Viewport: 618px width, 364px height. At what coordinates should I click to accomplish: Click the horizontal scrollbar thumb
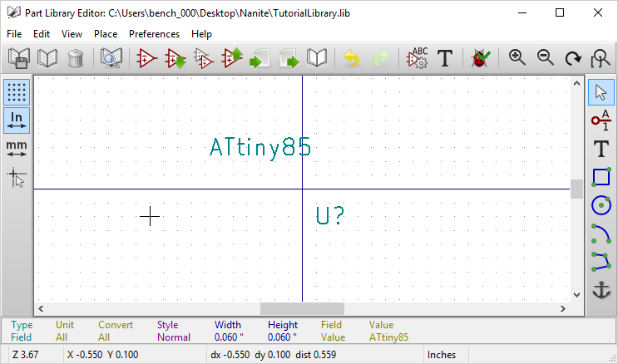tap(301, 308)
